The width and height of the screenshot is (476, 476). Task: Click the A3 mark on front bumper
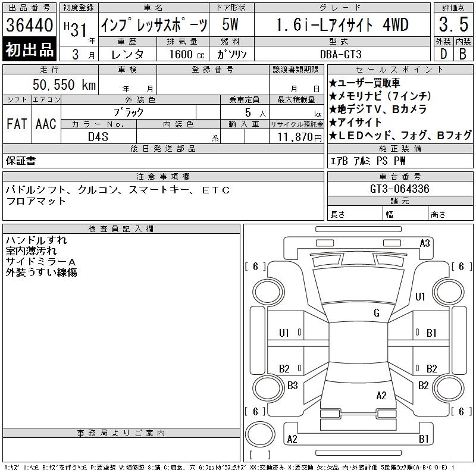coord(425,243)
